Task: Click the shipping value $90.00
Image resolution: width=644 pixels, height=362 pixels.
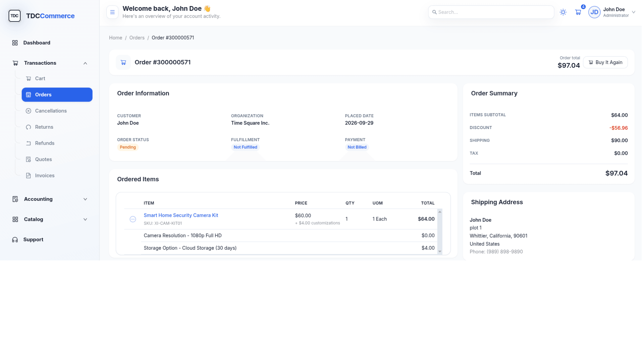Action: click(x=619, y=140)
